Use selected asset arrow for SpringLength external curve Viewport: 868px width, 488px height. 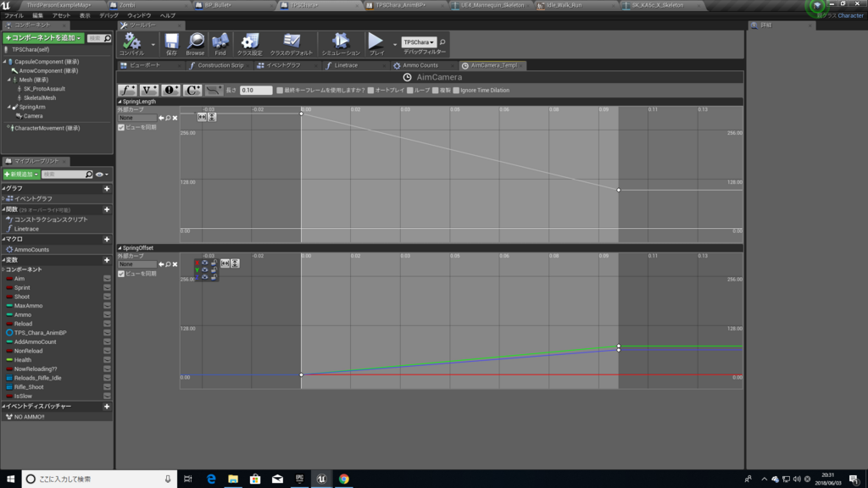[x=161, y=118]
